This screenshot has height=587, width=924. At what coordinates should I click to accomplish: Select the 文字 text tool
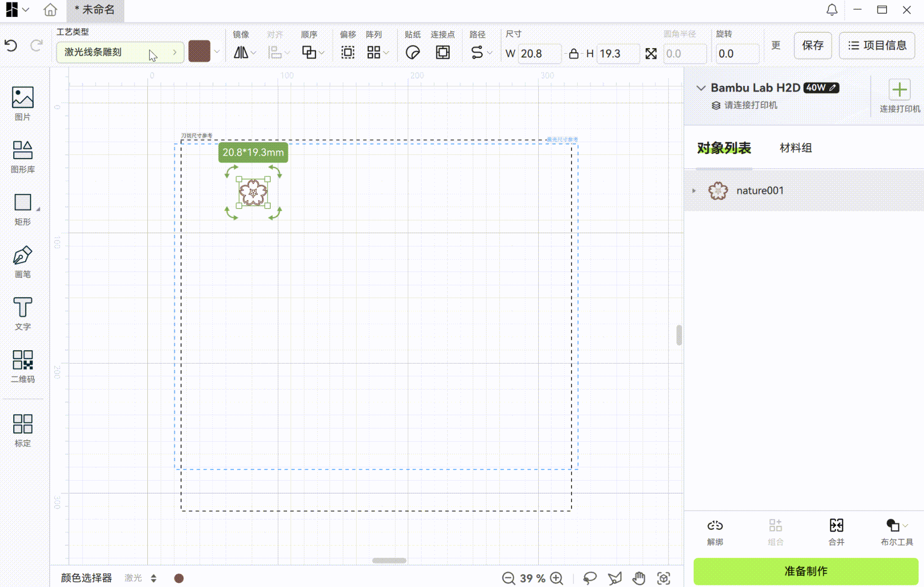[23, 313]
